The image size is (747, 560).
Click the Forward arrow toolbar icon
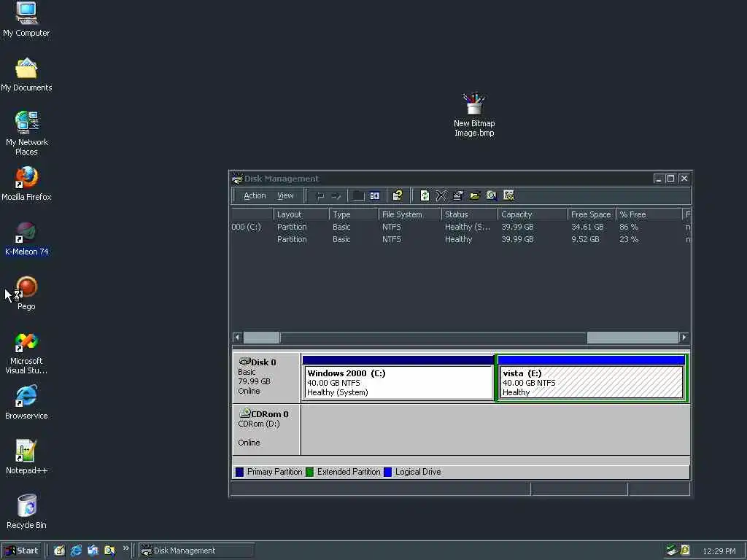point(336,195)
